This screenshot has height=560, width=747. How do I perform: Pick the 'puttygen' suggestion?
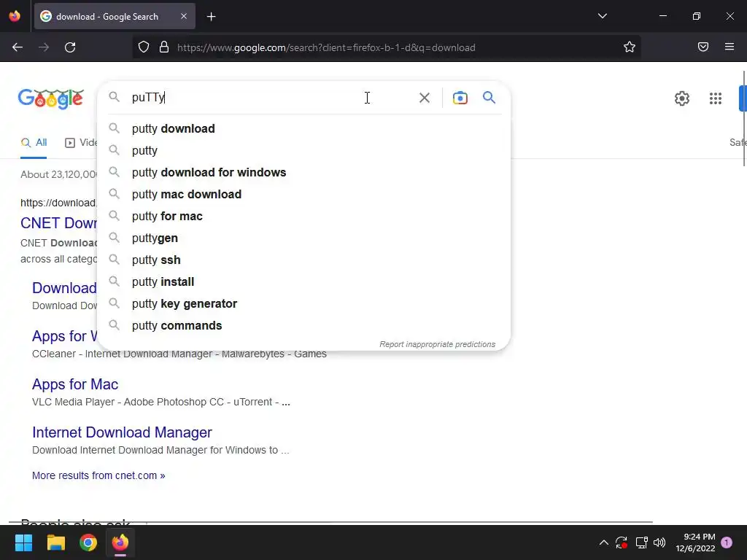tap(304, 238)
